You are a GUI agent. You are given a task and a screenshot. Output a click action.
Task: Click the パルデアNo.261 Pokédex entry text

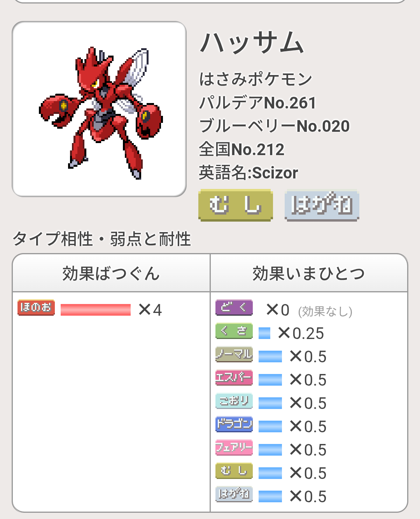[257, 103]
